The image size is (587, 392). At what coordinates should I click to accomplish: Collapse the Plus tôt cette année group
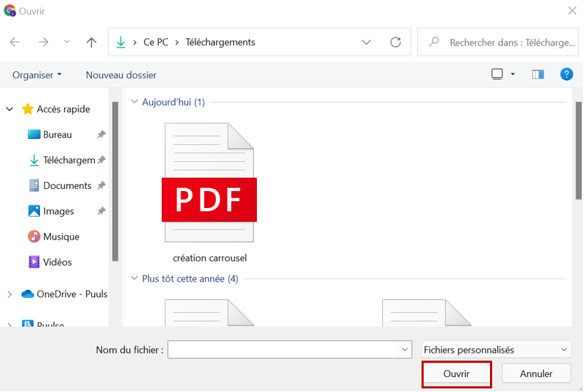tap(134, 278)
